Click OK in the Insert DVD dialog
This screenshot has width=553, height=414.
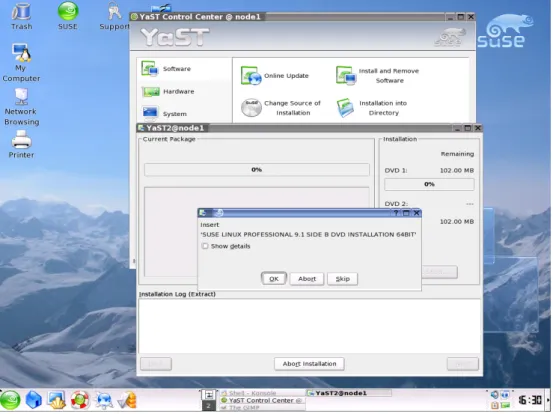click(x=274, y=279)
